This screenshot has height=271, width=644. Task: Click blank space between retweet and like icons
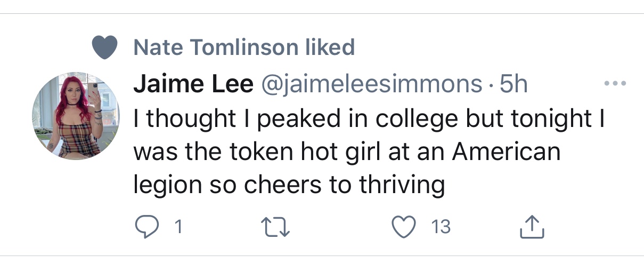pos(341,228)
